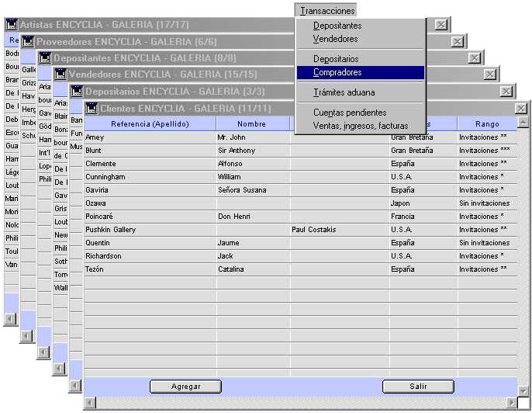Select the Tezón client row
Image resolution: width=532 pixels, height=413 pixels.
click(301, 269)
